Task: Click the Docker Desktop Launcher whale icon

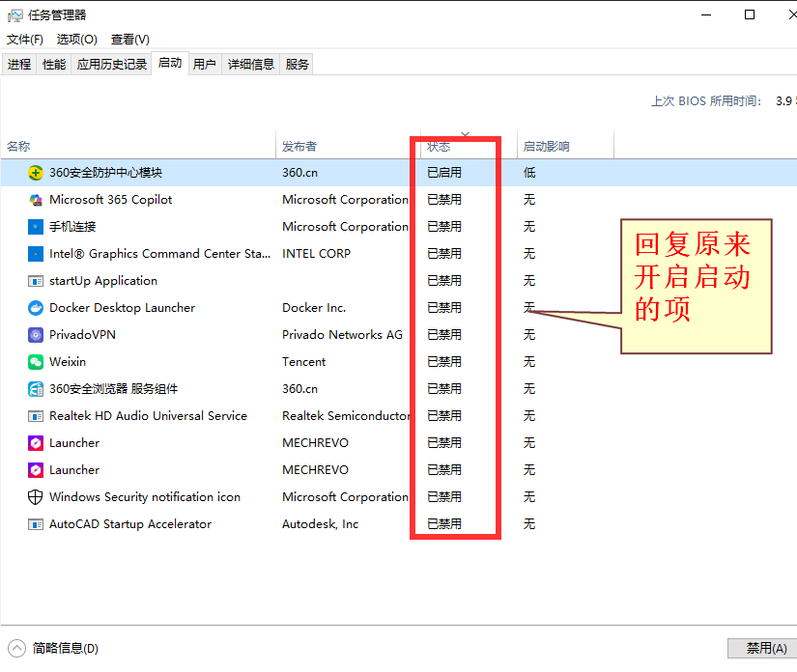Action: 35,308
